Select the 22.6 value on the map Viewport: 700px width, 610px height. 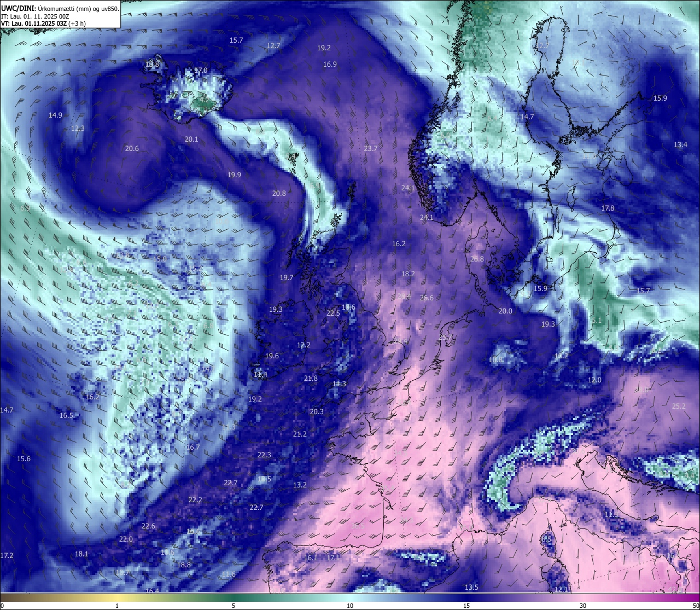pyautogui.click(x=148, y=526)
